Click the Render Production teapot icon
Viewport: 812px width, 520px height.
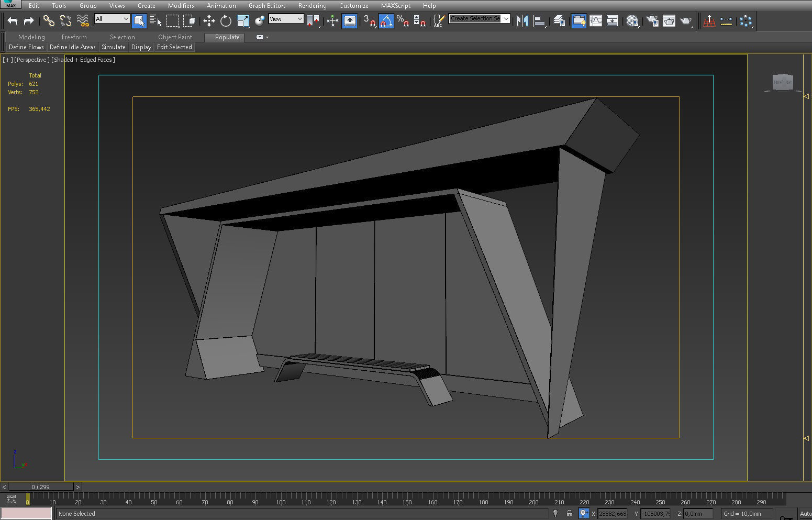[x=686, y=21]
